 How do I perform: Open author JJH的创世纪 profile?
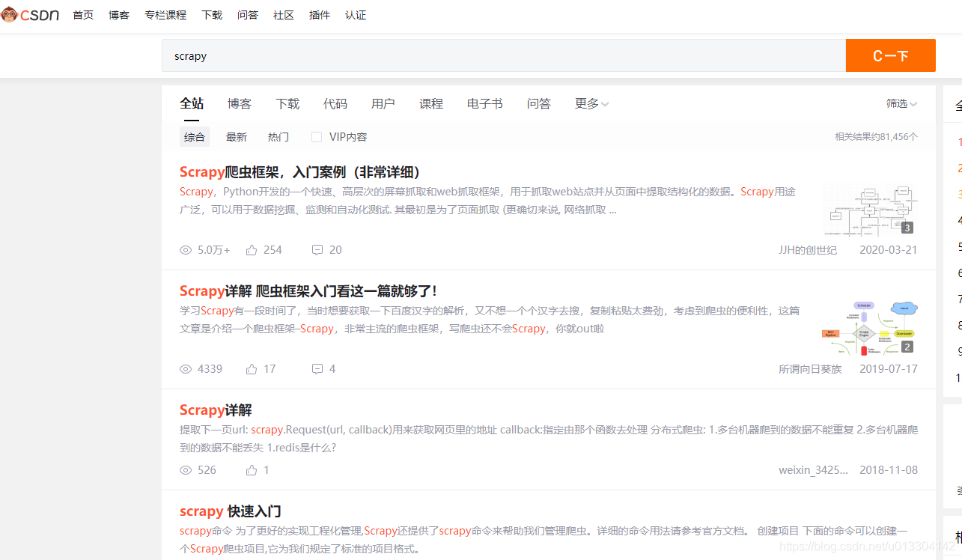click(808, 250)
